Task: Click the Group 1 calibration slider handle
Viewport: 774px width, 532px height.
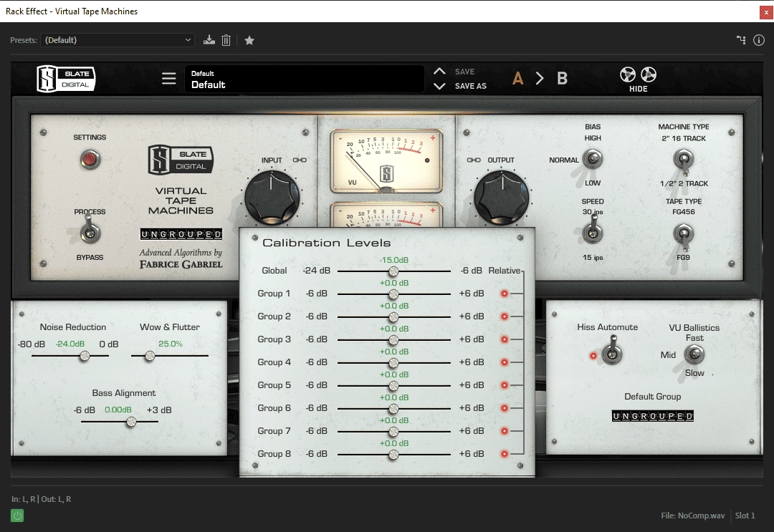Action: tap(393, 294)
